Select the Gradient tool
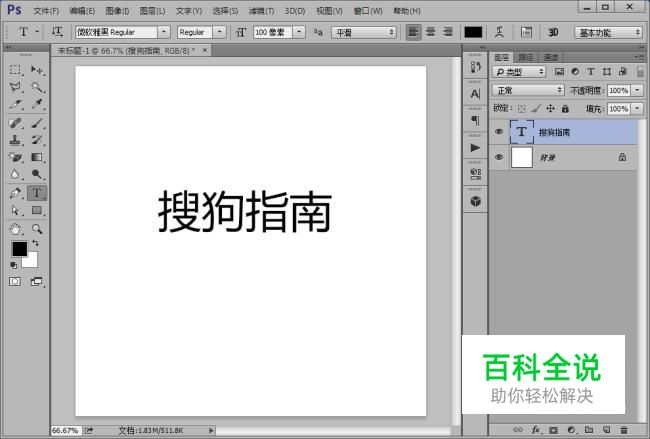 coord(37,157)
